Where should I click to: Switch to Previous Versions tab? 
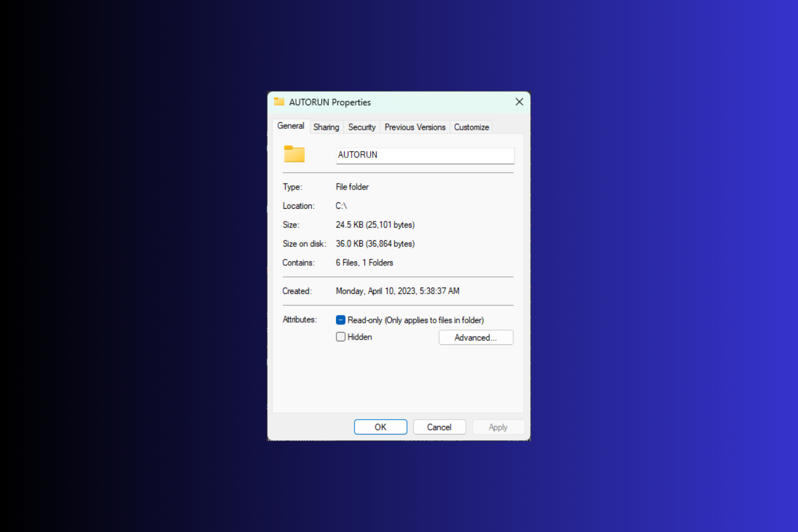[x=415, y=126]
